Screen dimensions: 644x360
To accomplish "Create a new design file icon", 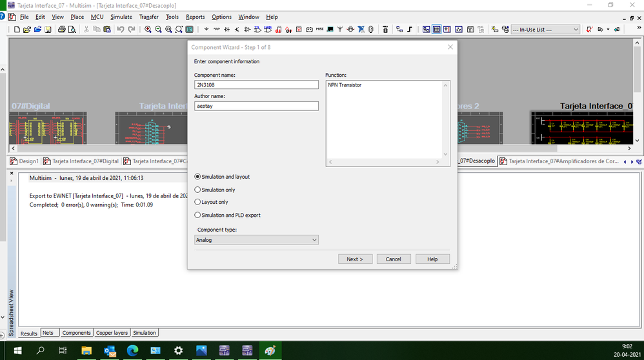I will click(17, 29).
